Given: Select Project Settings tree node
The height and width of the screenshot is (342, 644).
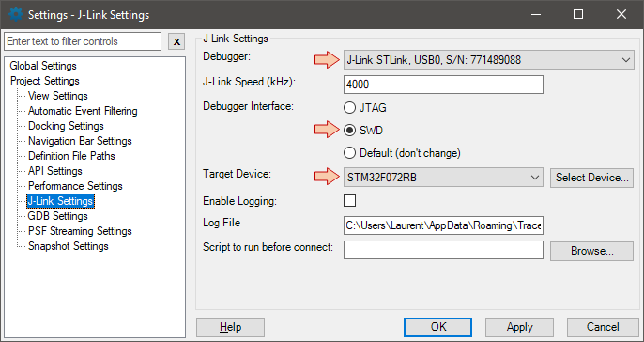Looking at the screenshot, I should tap(45, 81).
